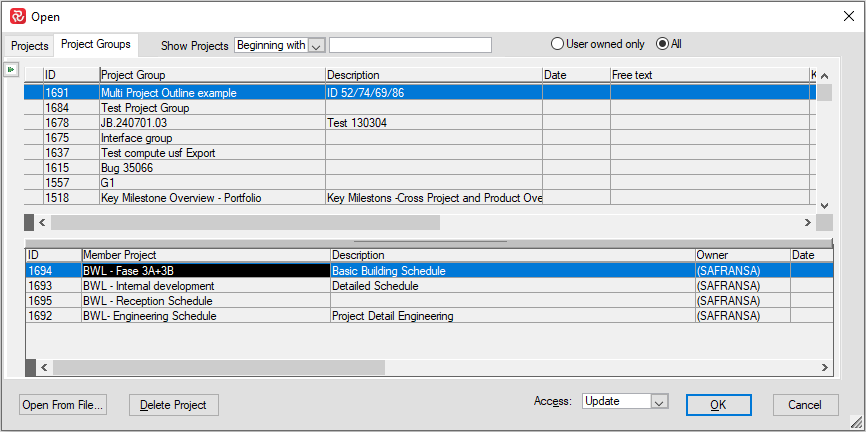Click the project groups horizontal scrollbar thumb

(244, 222)
